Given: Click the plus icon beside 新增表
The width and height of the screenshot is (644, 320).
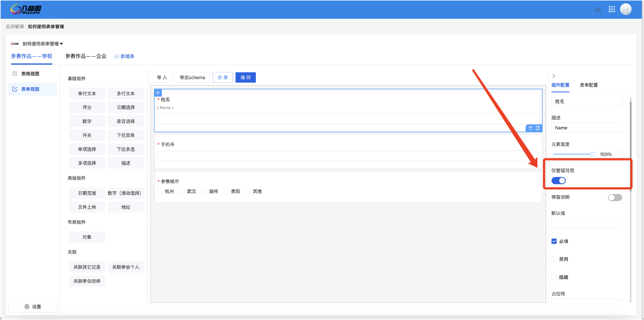Looking at the screenshot, I should 117,56.
